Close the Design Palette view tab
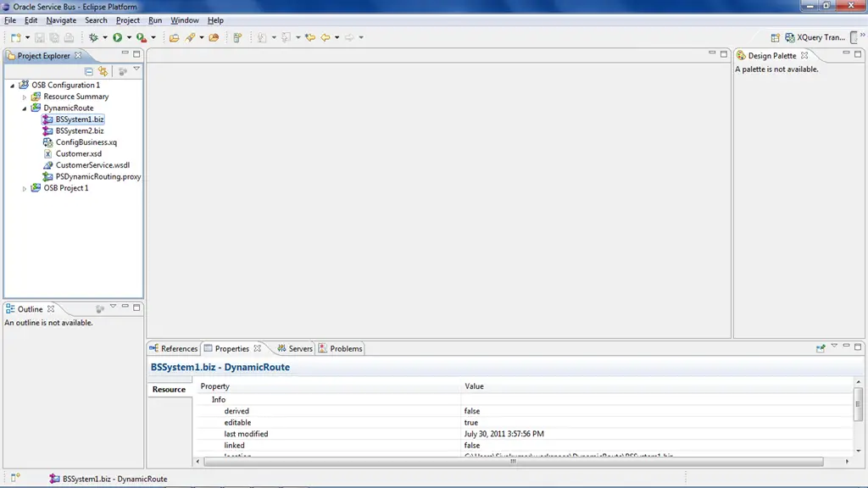 click(804, 55)
